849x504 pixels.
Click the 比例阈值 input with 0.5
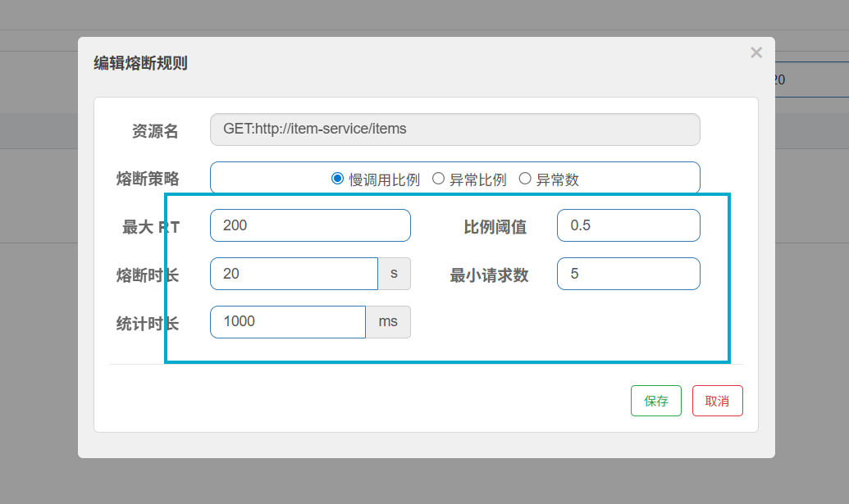(x=628, y=225)
